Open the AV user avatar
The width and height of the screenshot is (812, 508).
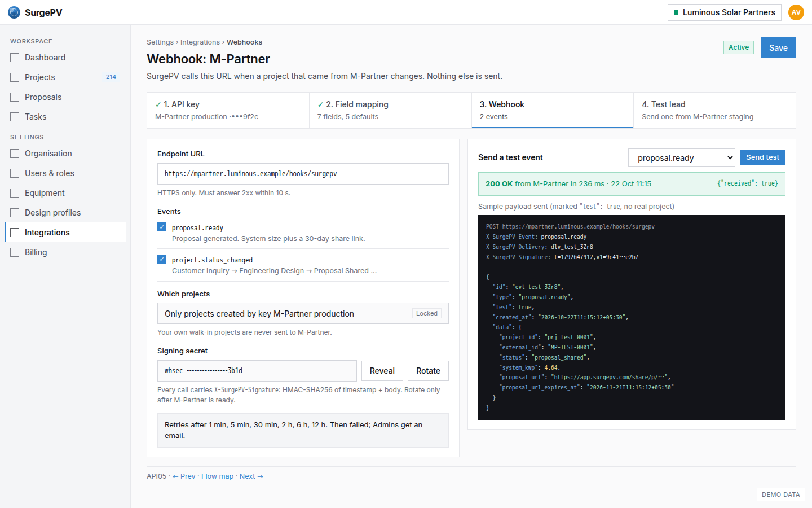pyautogui.click(x=796, y=12)
